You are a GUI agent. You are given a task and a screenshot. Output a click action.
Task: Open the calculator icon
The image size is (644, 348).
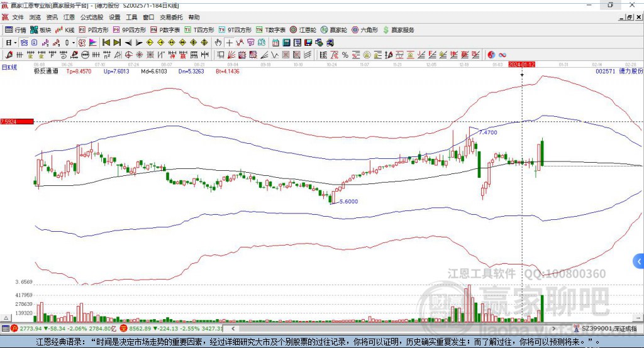(x=286, y=43)
